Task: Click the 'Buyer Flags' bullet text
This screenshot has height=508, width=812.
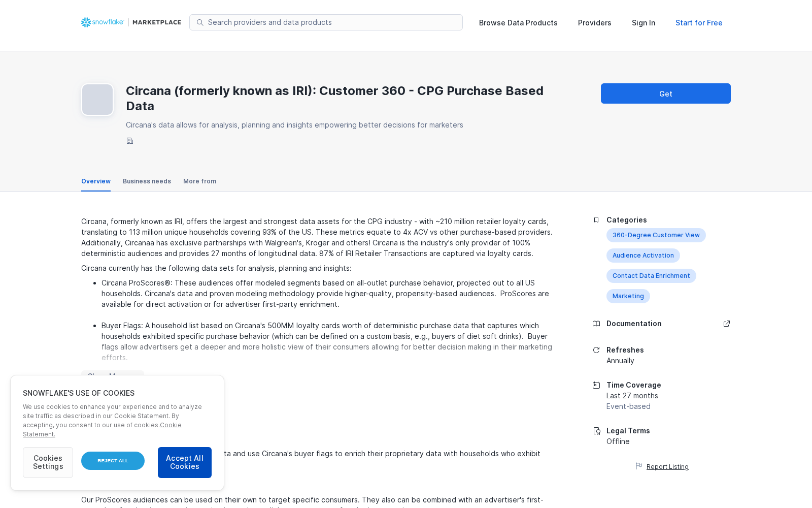Action: click(122, 326)
